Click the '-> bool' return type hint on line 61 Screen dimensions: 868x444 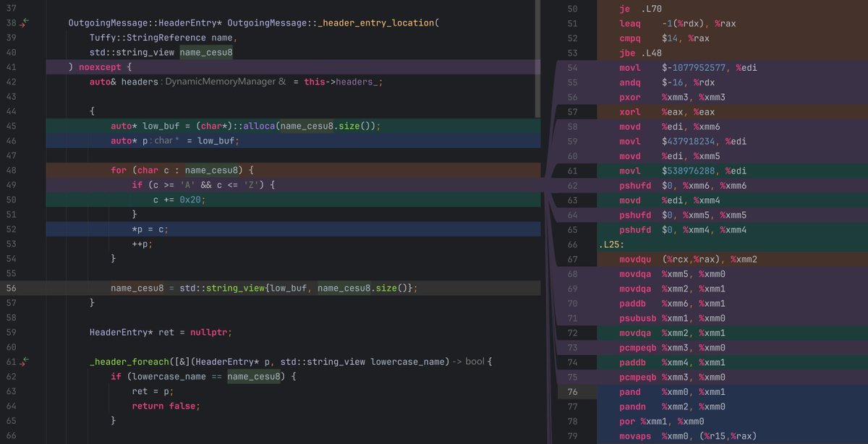tap(469, 362)
